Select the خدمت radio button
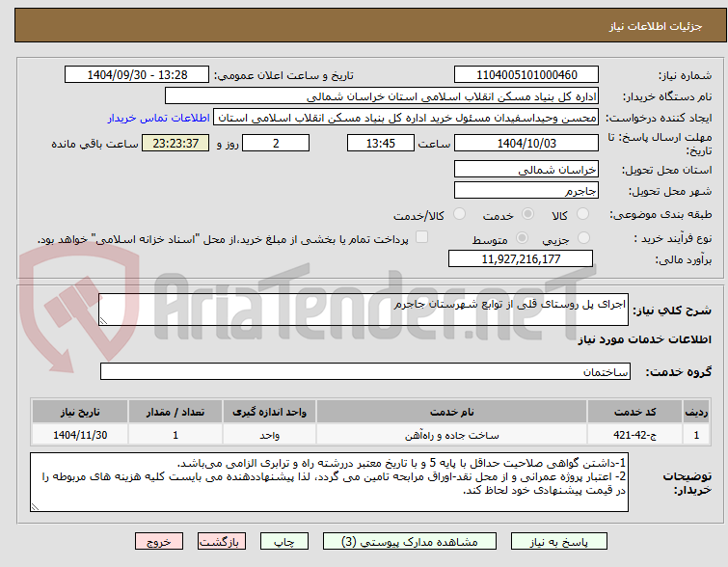This screenshot has height=567, width=728. [x=527, y=214]
